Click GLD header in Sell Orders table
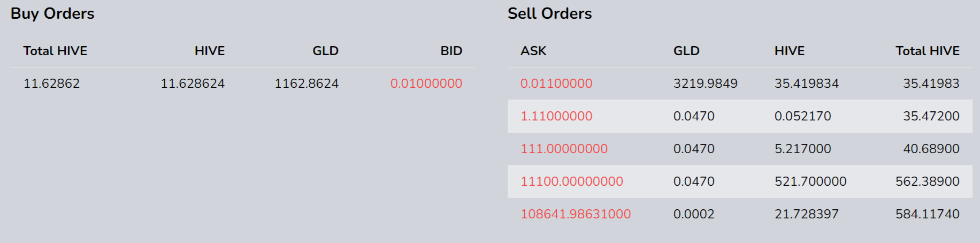 pos(686,51)
